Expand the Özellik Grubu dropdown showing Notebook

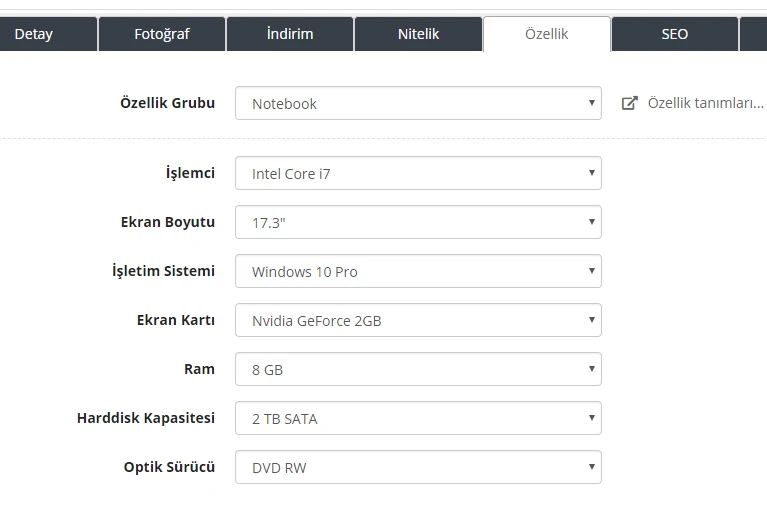[418, 103]
